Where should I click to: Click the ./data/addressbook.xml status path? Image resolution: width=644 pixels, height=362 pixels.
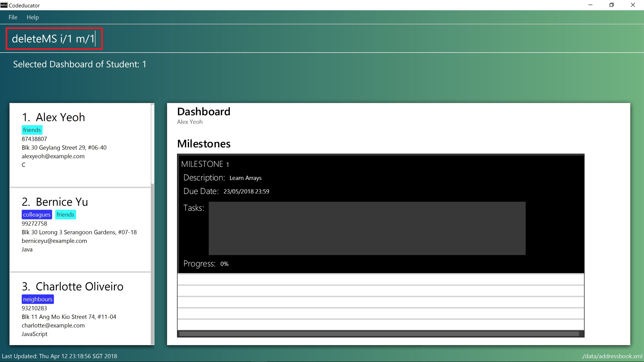(x=612, y=356)
